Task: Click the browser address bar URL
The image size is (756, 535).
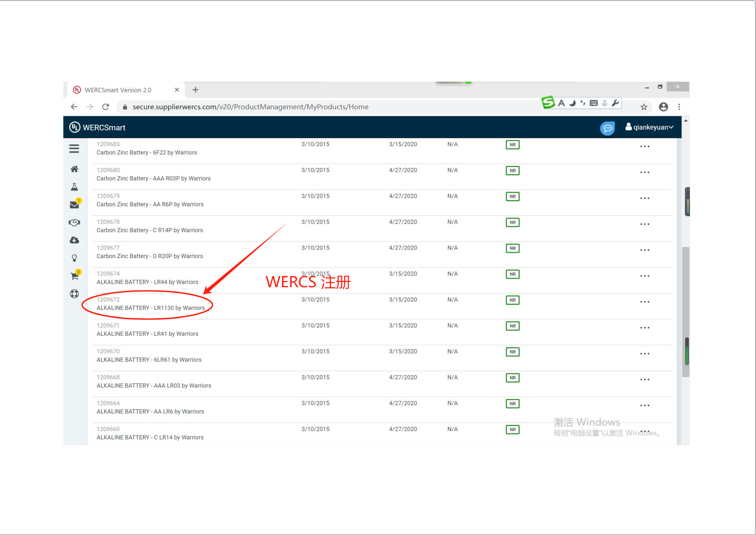Action: tap(251, 107)
